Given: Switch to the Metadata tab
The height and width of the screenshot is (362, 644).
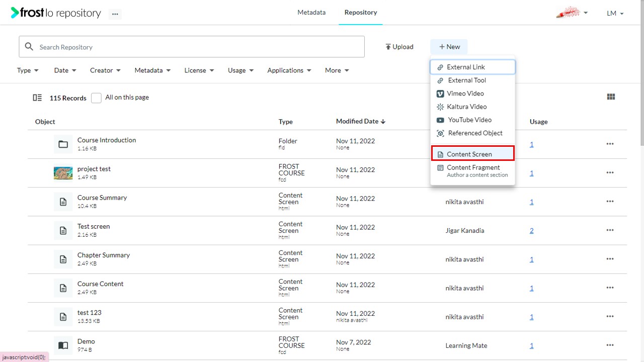Looking at the screenshot, I should coord(311,13).
